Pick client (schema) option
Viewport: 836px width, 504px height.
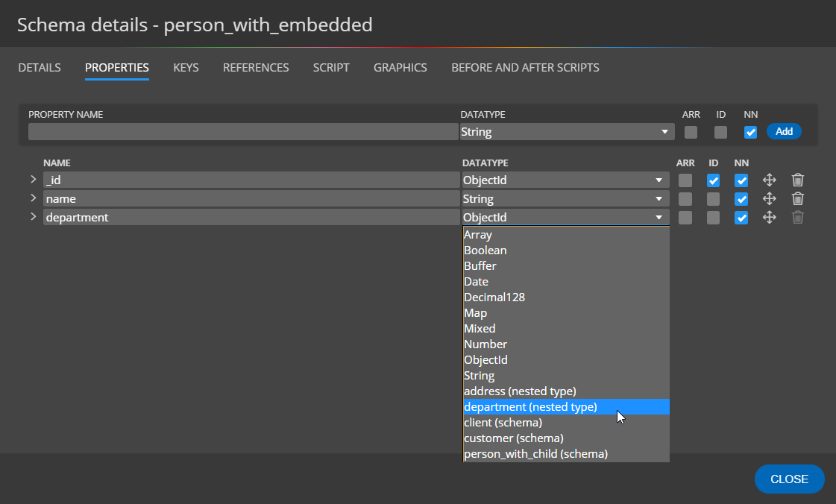(566, 423)
